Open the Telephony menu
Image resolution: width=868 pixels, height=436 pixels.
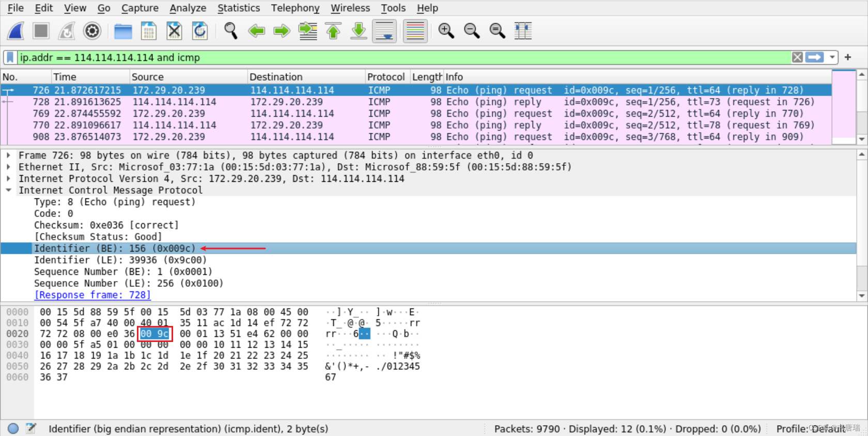(296, 8)
